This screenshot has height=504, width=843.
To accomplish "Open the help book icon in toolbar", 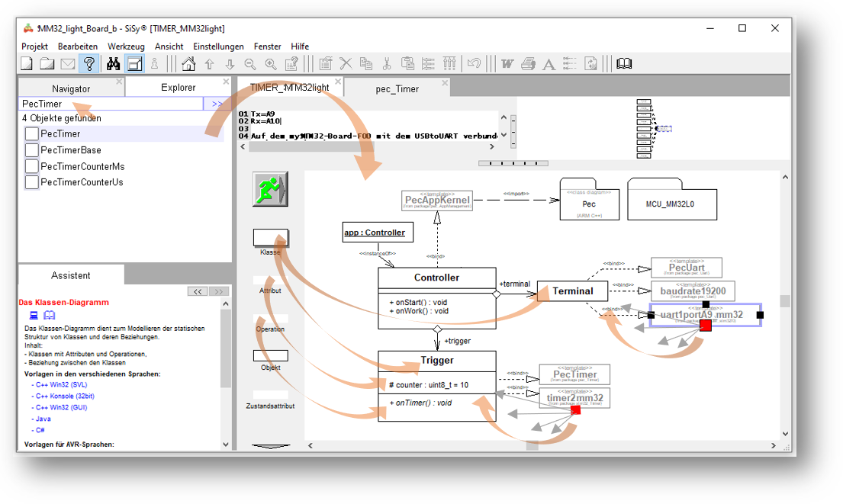I will point(624,64).
